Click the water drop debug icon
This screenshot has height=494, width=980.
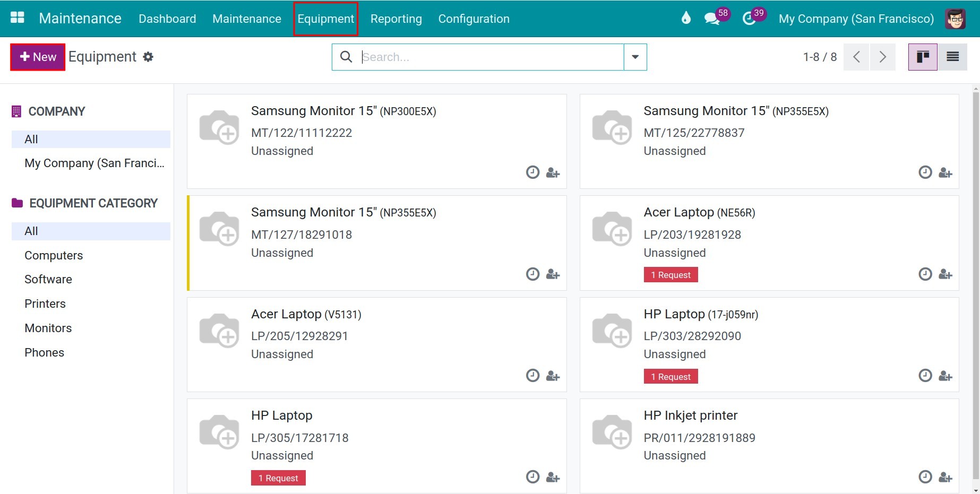click(x=686, y=18)
